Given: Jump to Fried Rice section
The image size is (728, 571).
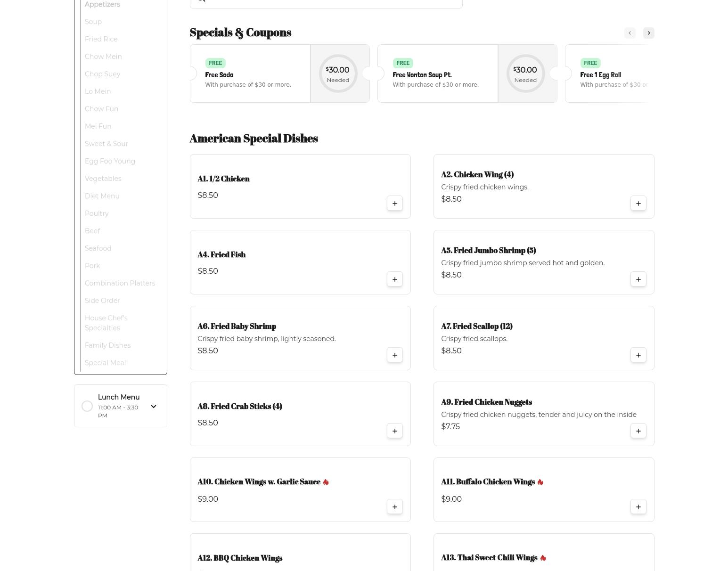Looking at the screenshot, I should tap(101, 39).
